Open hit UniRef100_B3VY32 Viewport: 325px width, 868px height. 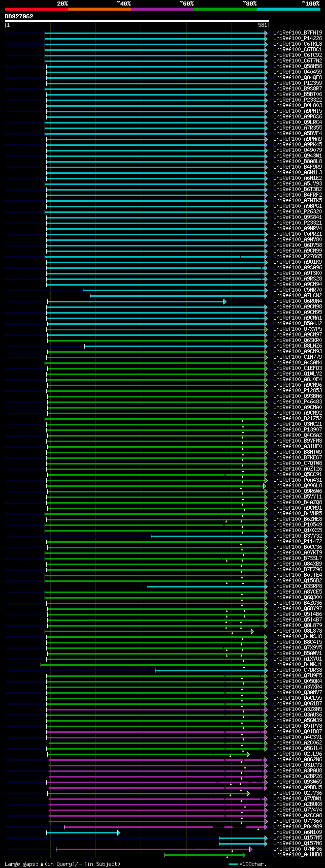298,536
